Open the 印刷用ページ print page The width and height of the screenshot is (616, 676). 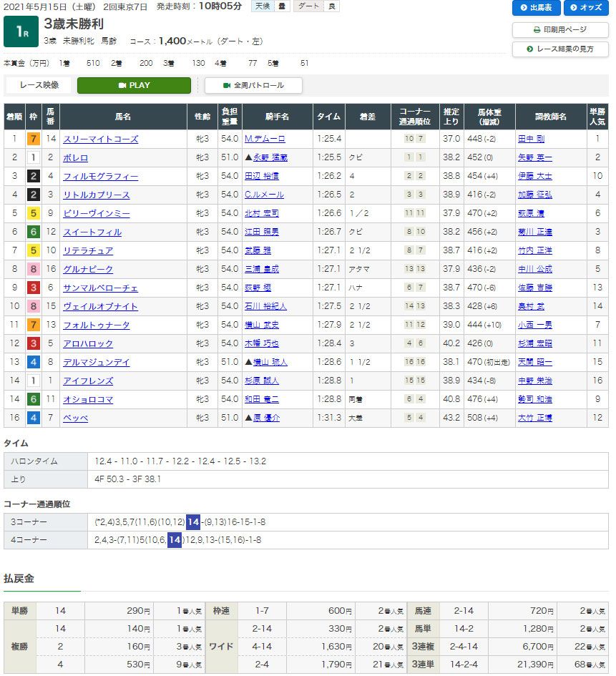click(x=560, y=29)
